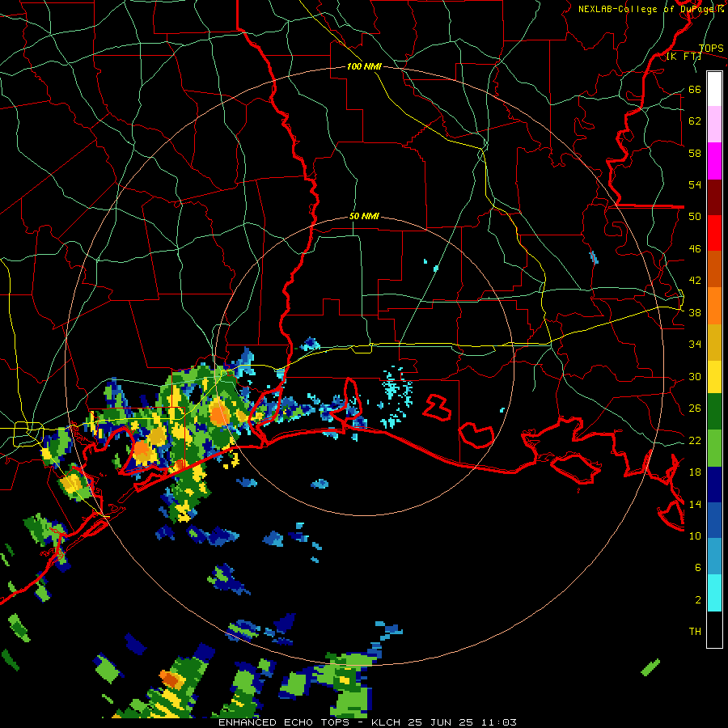
Task: Click the bright red swatch on the color scale
Action: (714, 233)
